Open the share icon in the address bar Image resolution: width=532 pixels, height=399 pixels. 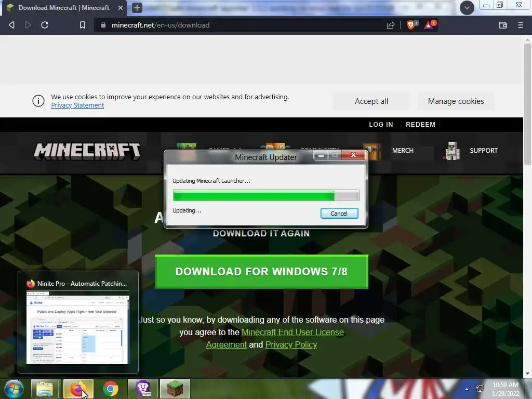391,25
